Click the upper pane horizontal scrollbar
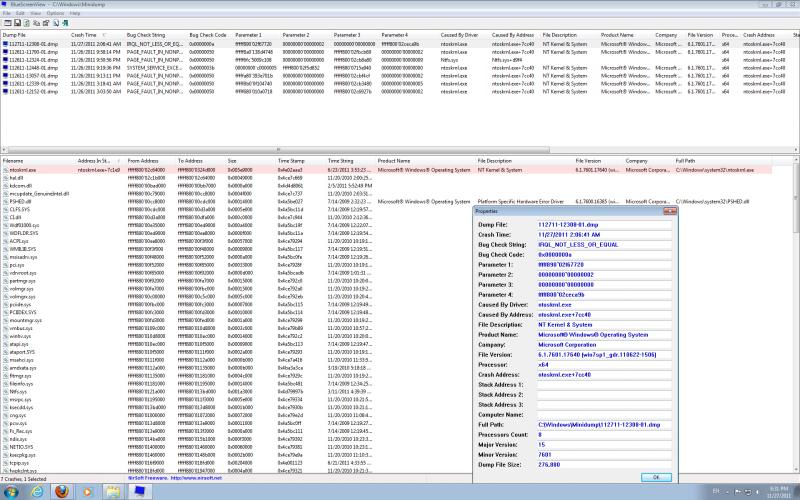The image size is (800, 500). pos(278,150)
